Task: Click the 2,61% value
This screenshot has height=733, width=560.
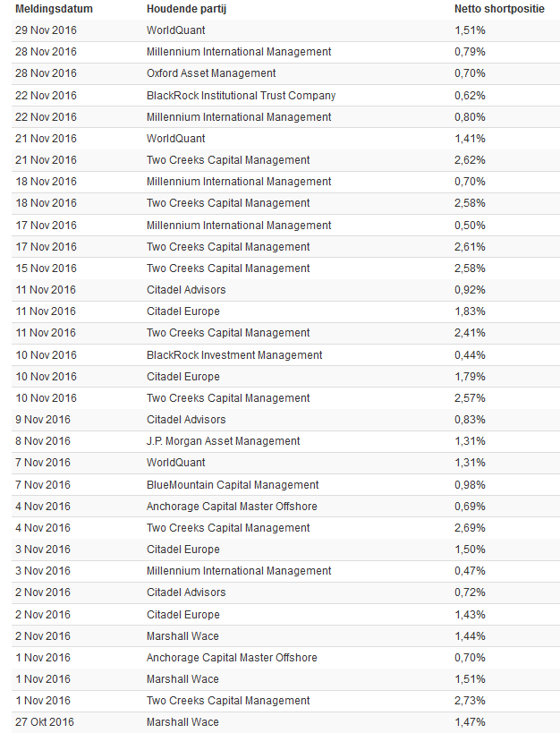Action: 470,247
